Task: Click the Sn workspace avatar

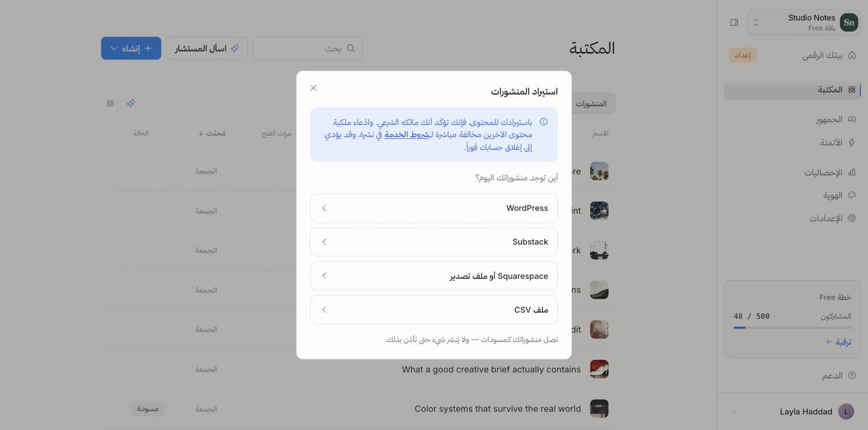Action: [849, 22]
